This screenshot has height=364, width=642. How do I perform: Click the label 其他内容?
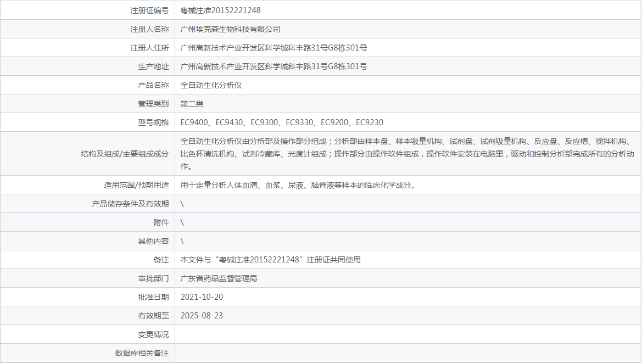(x=154, y=241)
